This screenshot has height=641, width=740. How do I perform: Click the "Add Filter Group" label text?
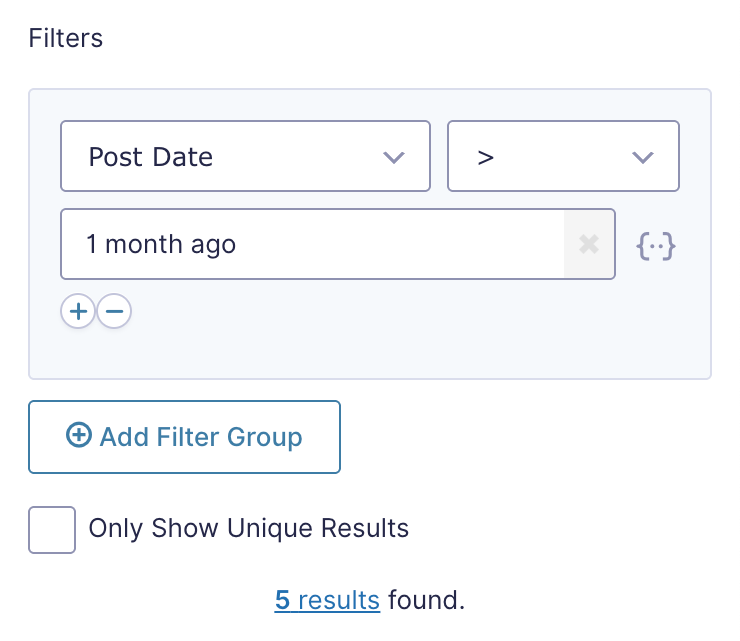(x=201, y=437)
